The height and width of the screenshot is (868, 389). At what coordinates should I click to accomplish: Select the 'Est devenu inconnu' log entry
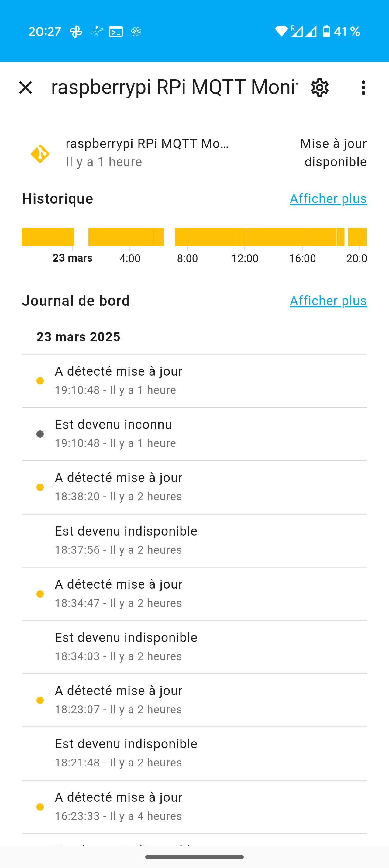click(x=113, y=433)
